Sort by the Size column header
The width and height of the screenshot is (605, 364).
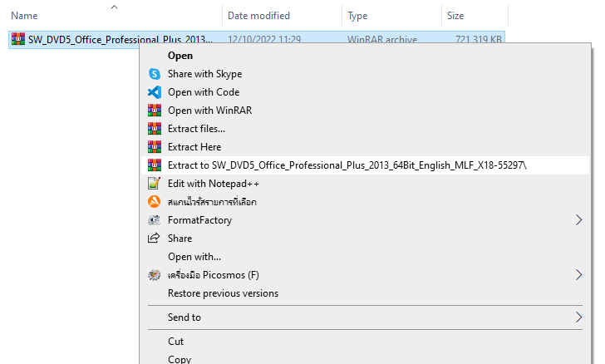tap(455, 16)
